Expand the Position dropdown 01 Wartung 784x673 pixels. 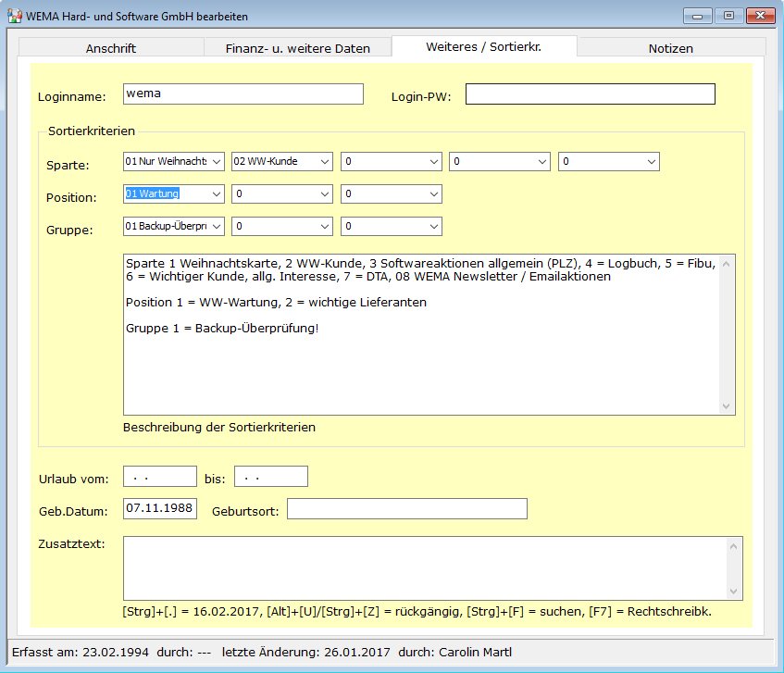click(173, 194)
